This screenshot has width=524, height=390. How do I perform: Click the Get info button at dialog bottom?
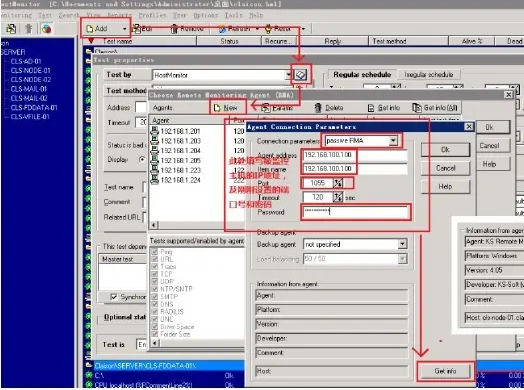(x=445, y=371)
